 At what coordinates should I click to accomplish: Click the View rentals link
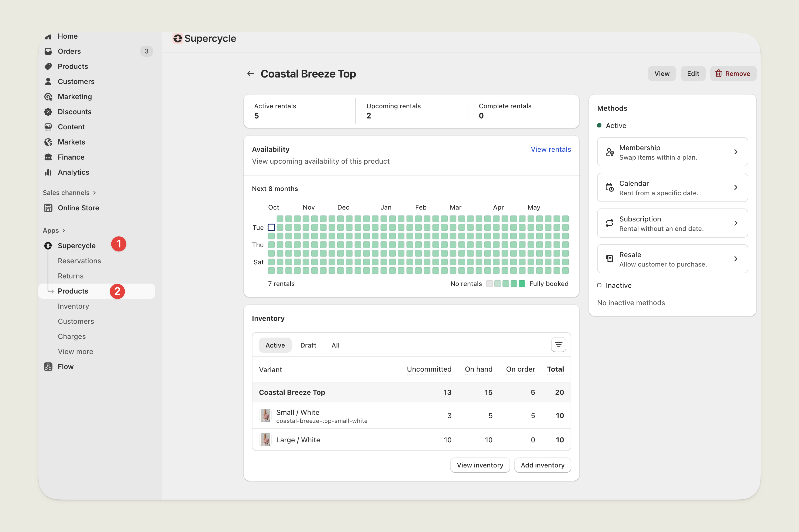click(x=550, y=149)
